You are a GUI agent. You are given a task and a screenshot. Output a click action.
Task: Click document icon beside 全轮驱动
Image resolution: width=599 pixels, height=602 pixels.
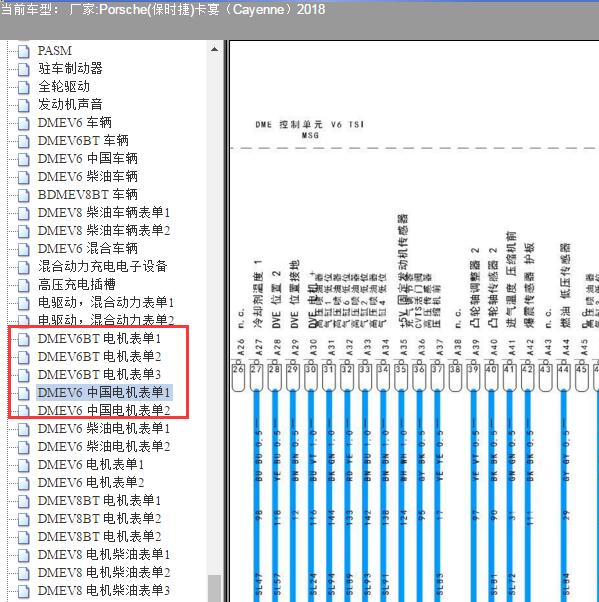point(23,87)
